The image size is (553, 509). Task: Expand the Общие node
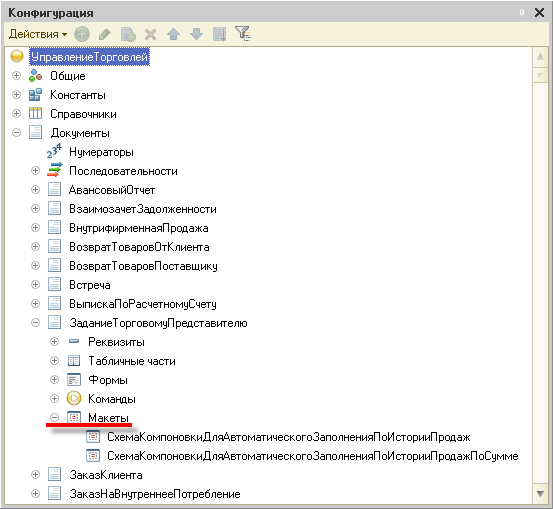[16, 75]
